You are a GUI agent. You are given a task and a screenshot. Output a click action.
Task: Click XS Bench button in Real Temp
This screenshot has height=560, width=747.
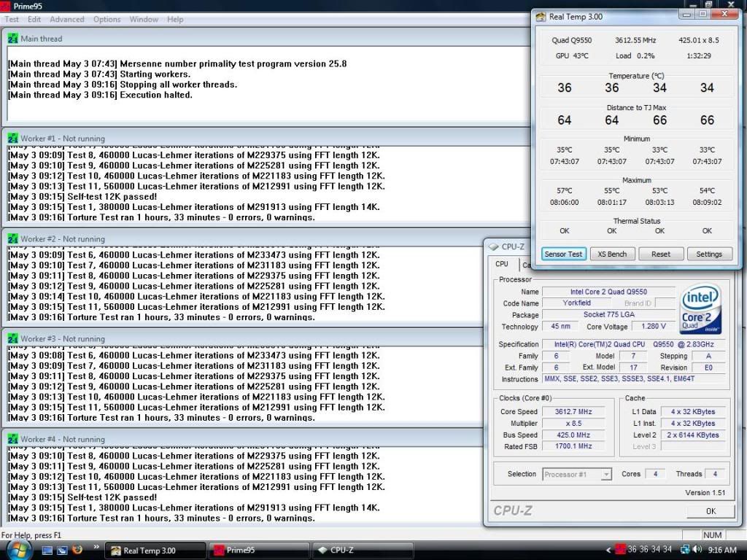(x=612, y=254)
